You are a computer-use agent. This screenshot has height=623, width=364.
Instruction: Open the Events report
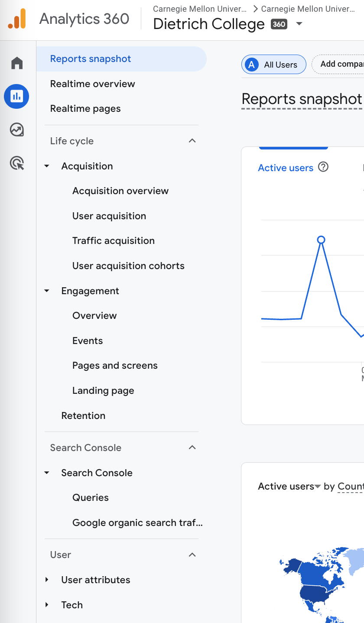88,341
